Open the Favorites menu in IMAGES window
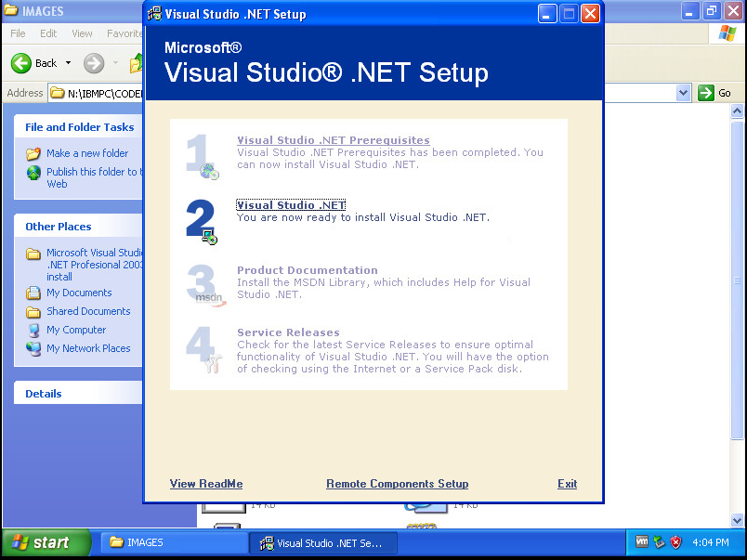The height and width of the screenshot is (560, 747). (124, 33)
